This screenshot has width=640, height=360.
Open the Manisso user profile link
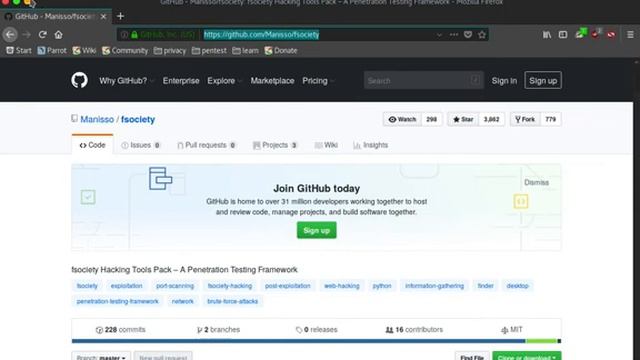click(97, 120)
